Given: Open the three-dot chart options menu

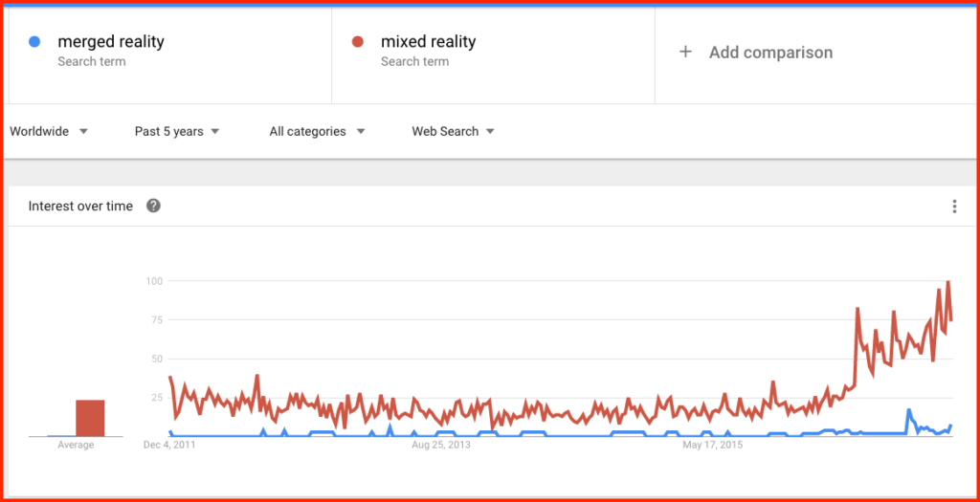Looking at the screenshot, I should coord(954,206).
